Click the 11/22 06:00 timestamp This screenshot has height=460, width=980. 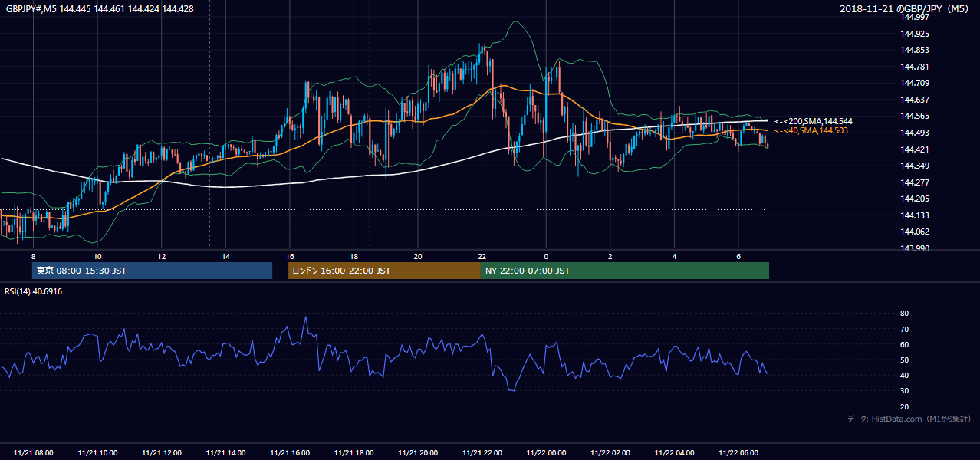[738, 453]
